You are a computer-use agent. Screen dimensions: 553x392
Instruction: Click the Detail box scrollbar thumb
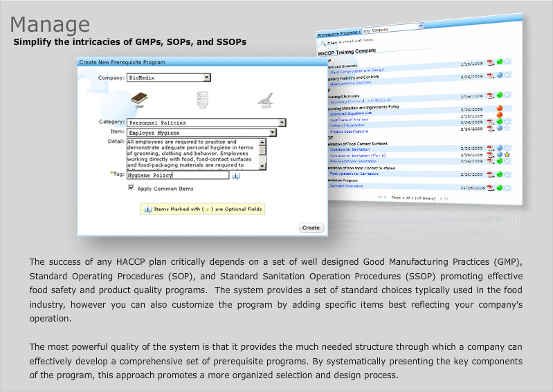(262, 151)
